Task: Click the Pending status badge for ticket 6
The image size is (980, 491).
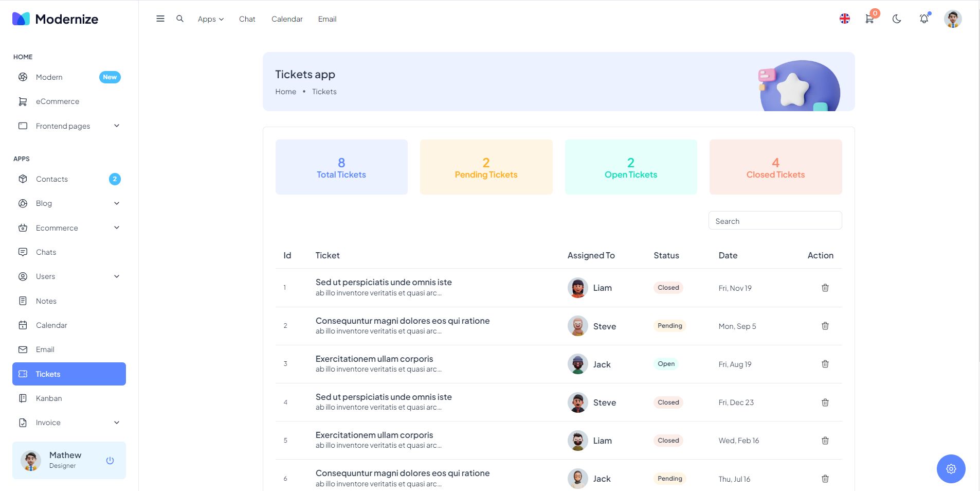Action: (x=670, y=479)
